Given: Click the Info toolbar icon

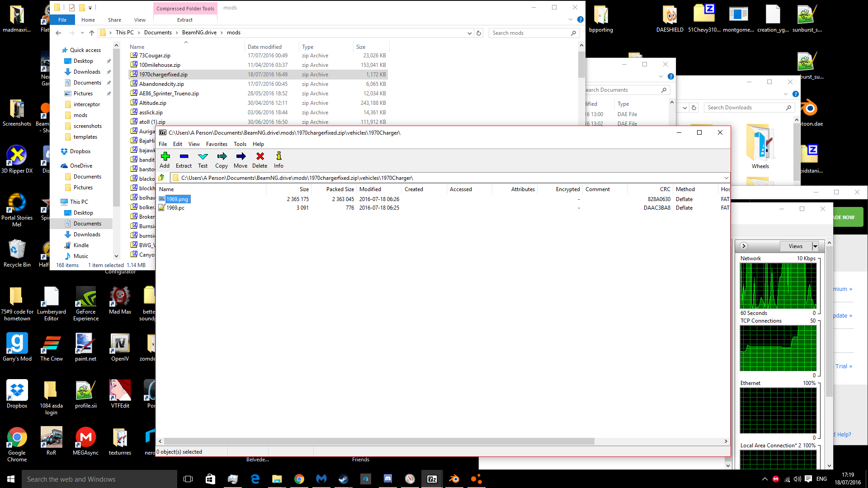Looking at the screenshot, I should pyautogui.click(x=278, y=156).
